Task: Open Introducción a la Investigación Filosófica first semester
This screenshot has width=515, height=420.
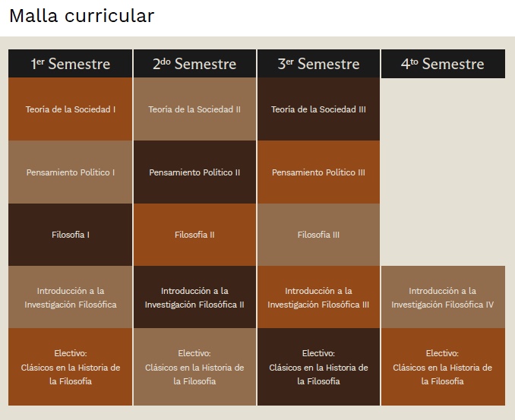Action: (71, 297)
